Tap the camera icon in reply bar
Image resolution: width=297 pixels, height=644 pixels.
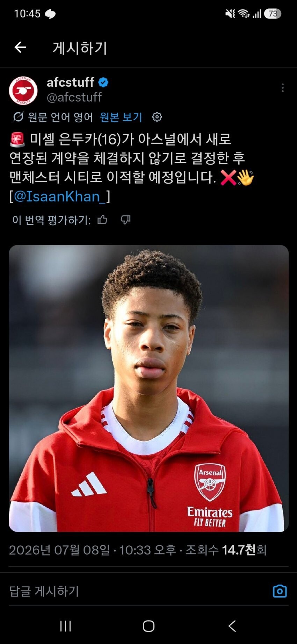click(280, 591)
